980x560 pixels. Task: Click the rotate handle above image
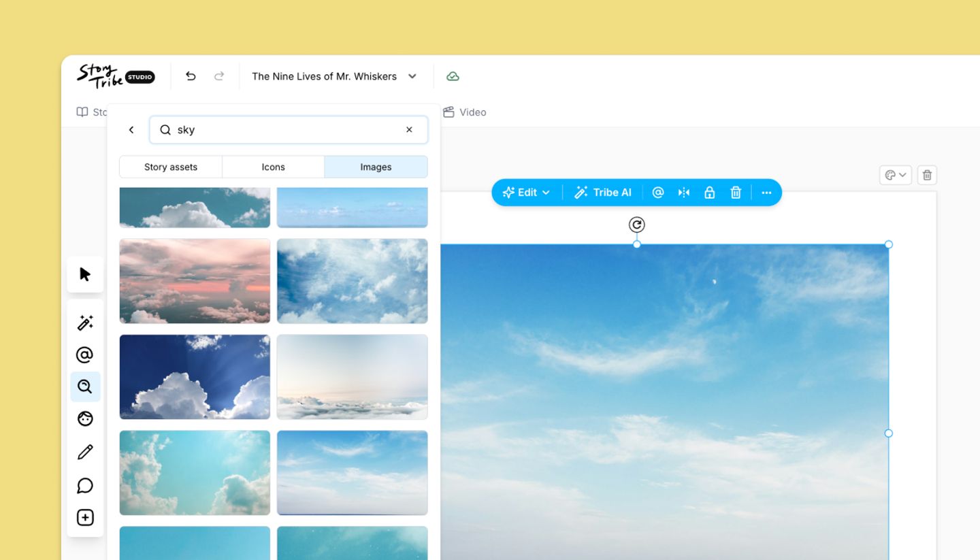[636, 225]
